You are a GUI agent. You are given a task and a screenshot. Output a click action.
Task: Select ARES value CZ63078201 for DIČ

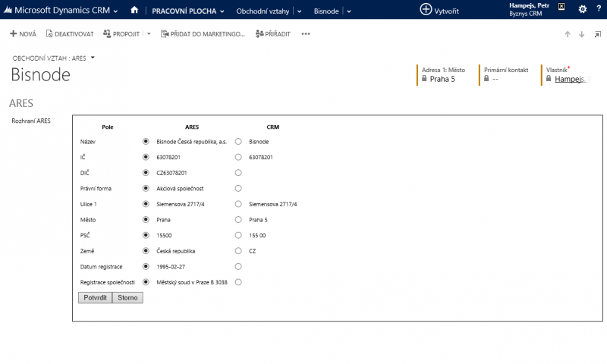click(146, 173)
